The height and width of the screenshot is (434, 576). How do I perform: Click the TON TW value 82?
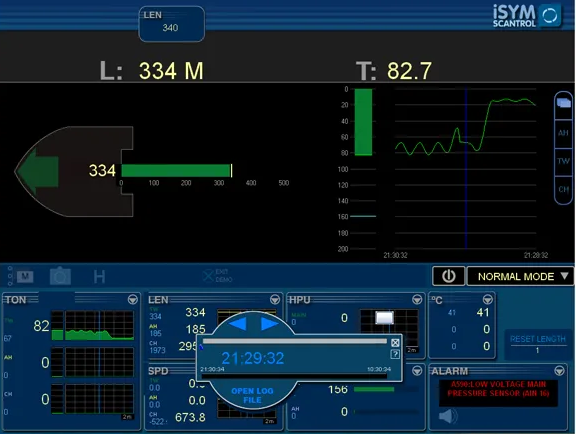pyautogui.click(x=41, y=326)
